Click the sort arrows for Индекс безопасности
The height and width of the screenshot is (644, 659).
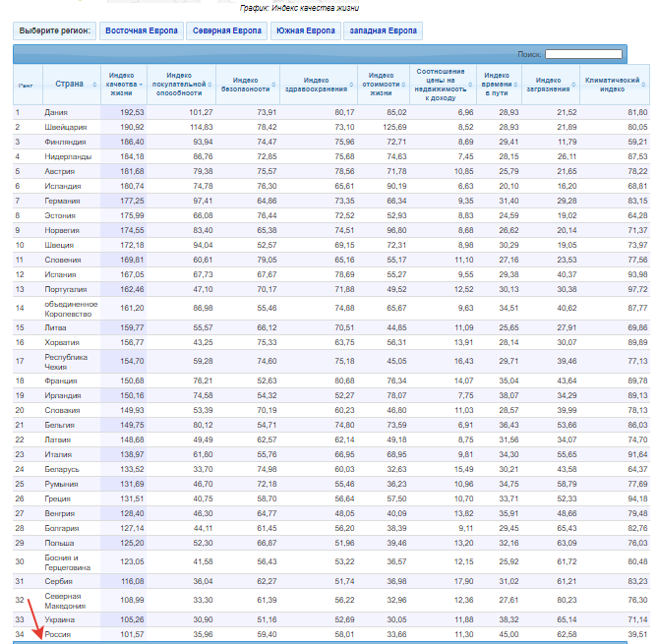tap(272, 85)
